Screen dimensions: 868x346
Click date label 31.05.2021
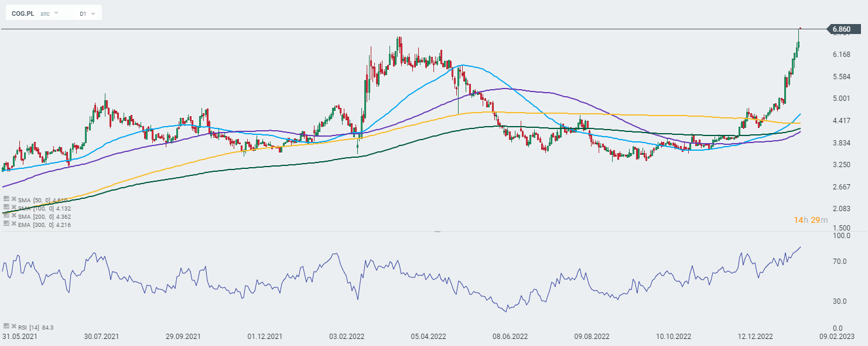(19, 337)
